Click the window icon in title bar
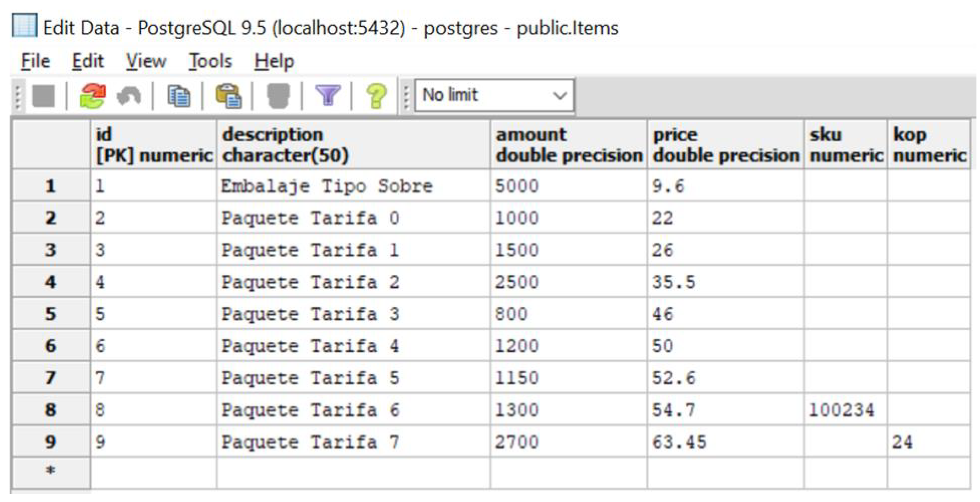This screenshot has width=980, height=502. pos(24,26)
